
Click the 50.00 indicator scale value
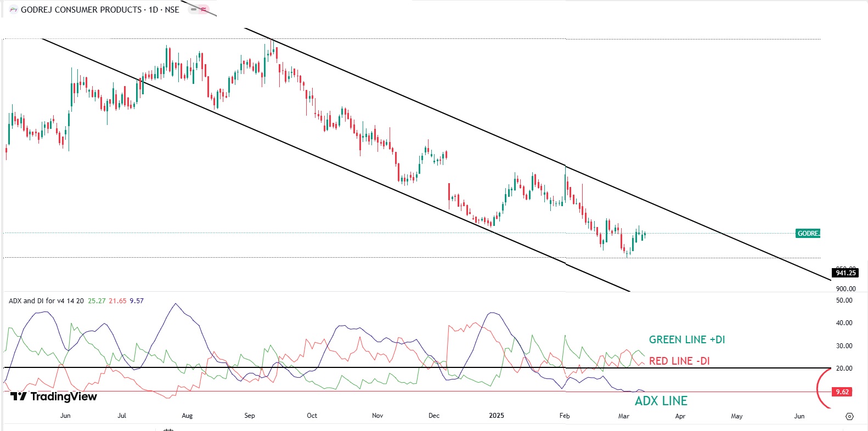pos(844,300)
